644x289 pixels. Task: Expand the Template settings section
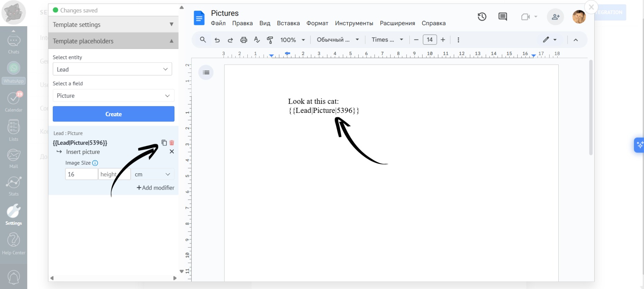[x=113, y=25]
